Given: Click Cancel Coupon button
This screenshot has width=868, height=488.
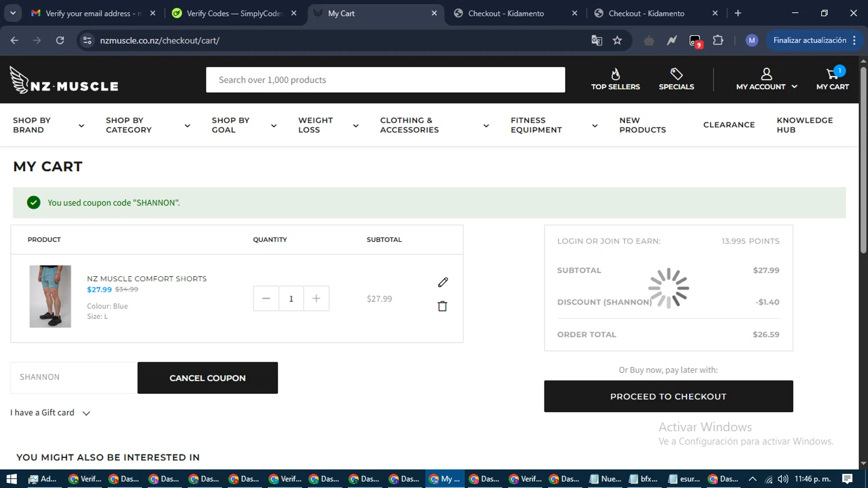Looking at the screenshot, I should (x=208, y=378).
